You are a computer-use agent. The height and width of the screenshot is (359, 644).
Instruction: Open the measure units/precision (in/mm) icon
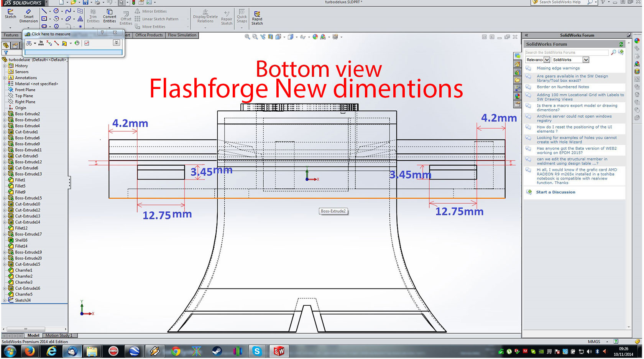point(41,43)
